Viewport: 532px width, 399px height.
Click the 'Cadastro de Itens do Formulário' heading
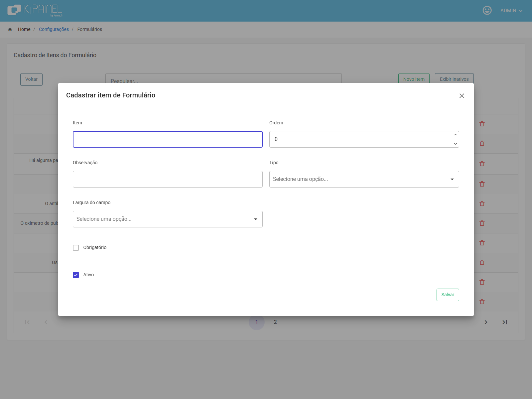tap(55, 55)
